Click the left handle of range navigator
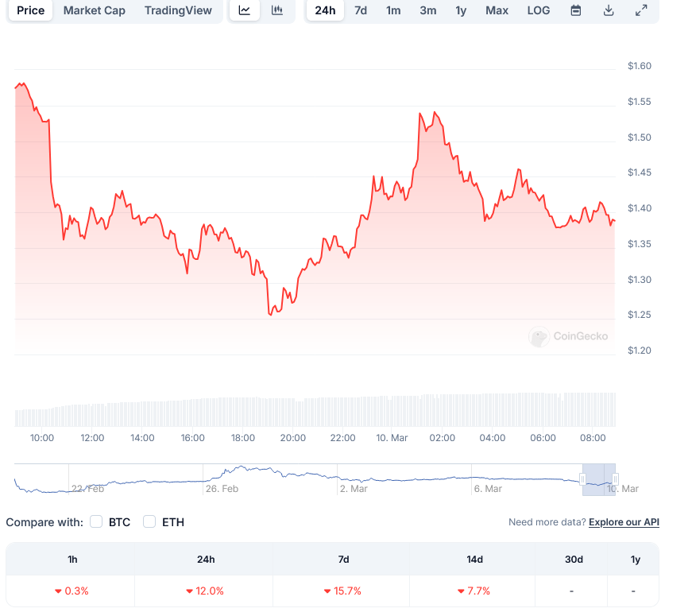Viewport: 692px width, 616px height. pos(582,479)
